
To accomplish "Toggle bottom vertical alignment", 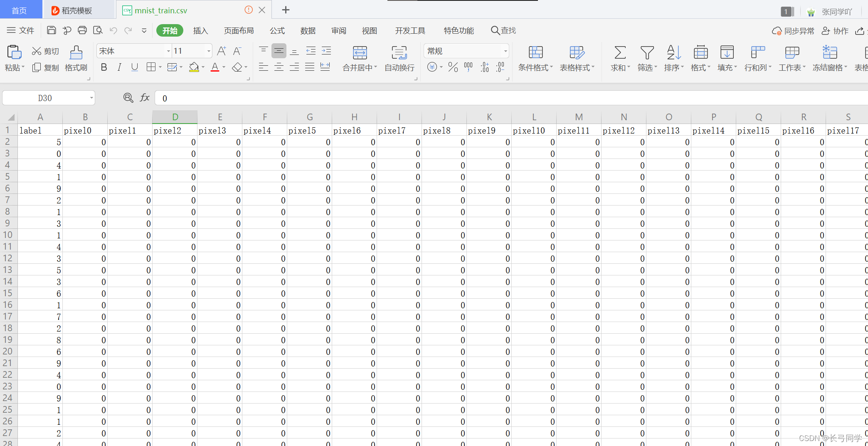I will tap(294, 51).
